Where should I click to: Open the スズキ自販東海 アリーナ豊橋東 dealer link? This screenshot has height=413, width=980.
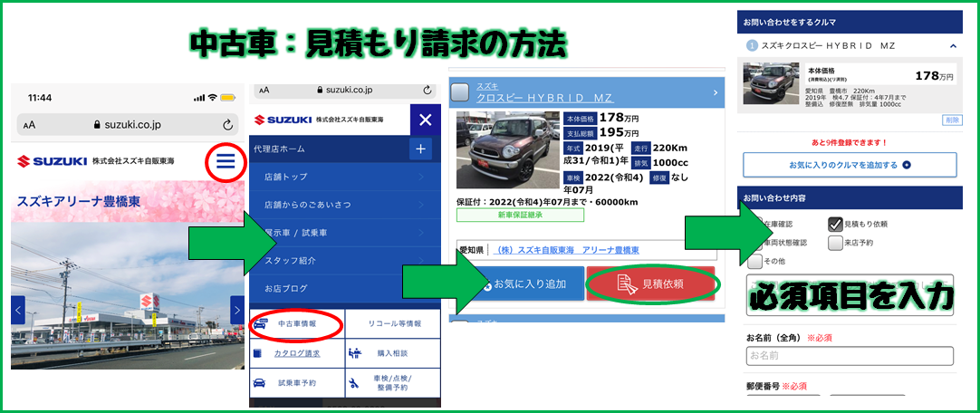566,250
